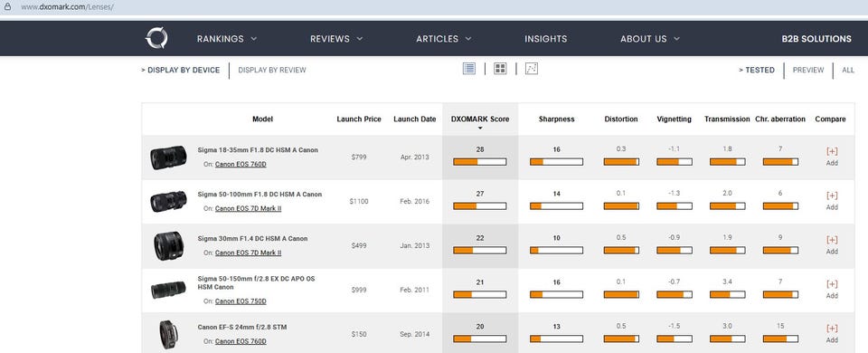The image size is (868, 353).
Task: Open Sigma 50-150mm f/2.8 lens thumbnail
Action: (x=168, y=290)
